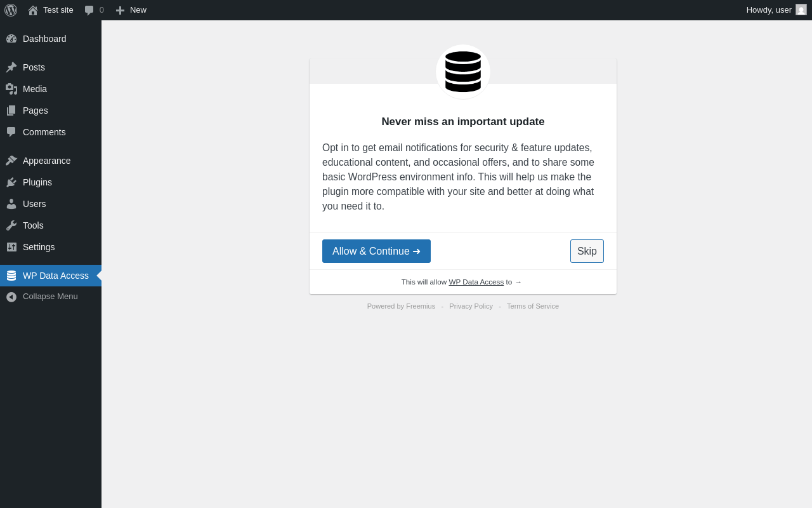This screenshot has width=812, height=508.
Task: Skip the opt-in prompt
Action: coord(587,251)
